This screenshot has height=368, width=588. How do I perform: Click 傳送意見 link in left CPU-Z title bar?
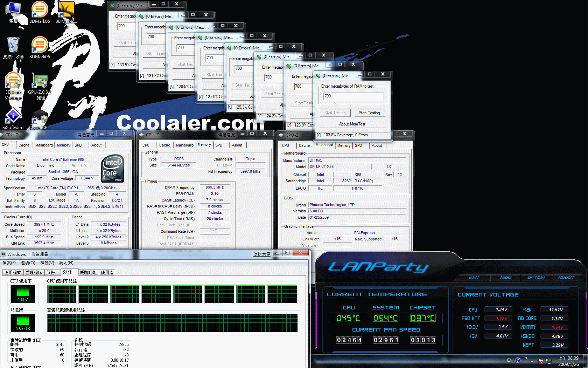pos(86,135)
